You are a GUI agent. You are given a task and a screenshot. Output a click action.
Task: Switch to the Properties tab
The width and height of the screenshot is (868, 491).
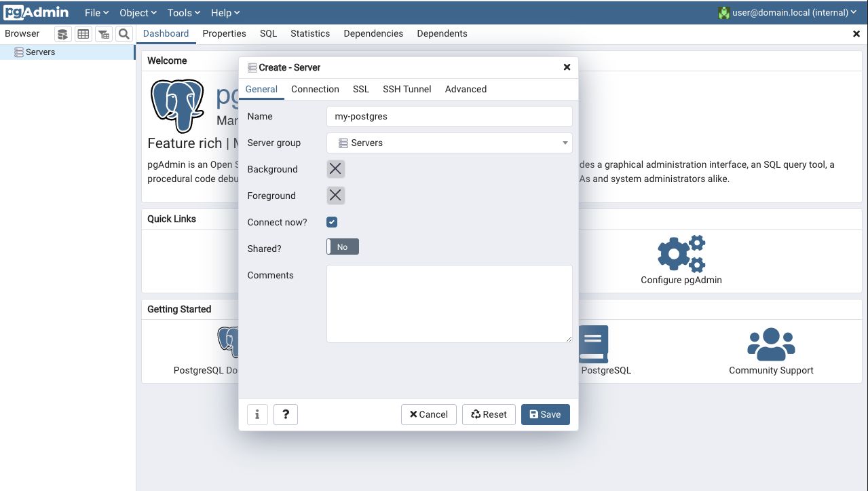tap(224, 33)
